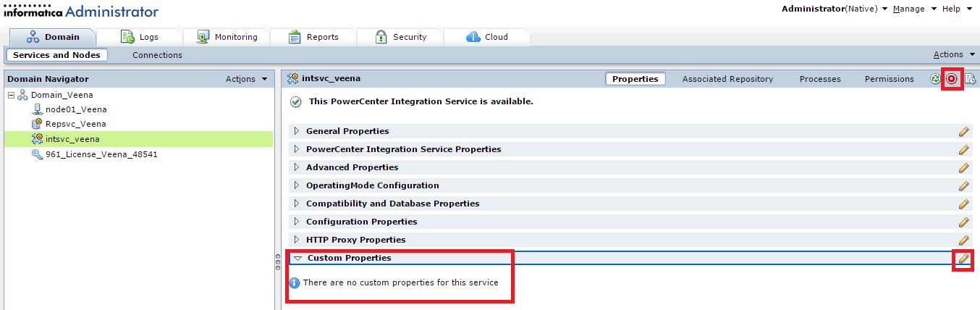This screenshot has height=310, width=980.
Task: Click the license key icon in navigator
Action: point(38,154)
